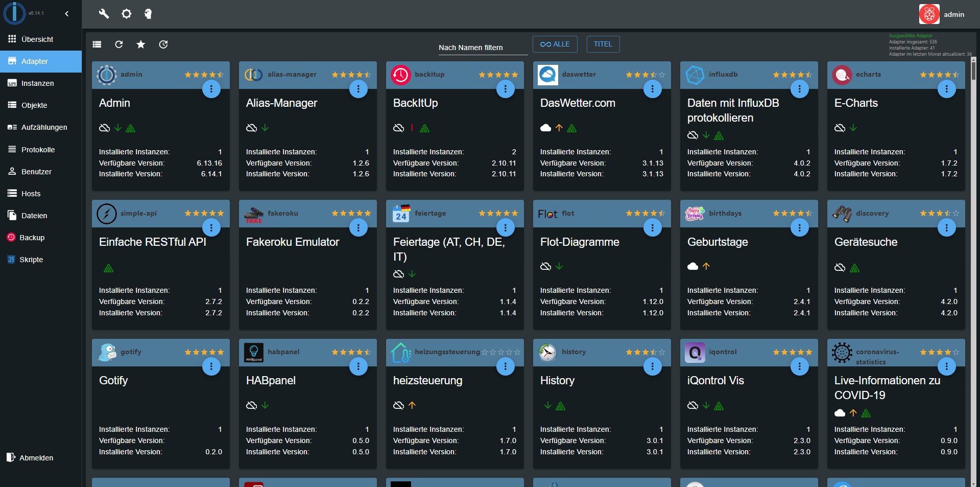This screenshot has height=487, width=980.
Task: Open Backup in the sidebar
Action: tap(41, 238)
